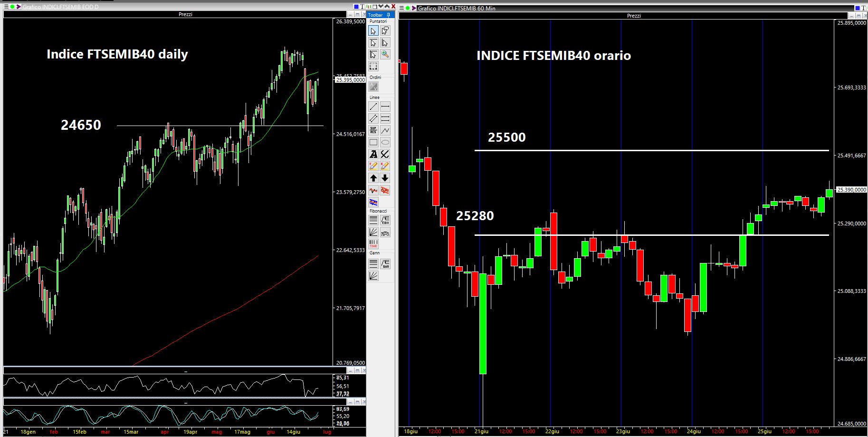Select the pointer with note balloon tool

pos(385,31)
